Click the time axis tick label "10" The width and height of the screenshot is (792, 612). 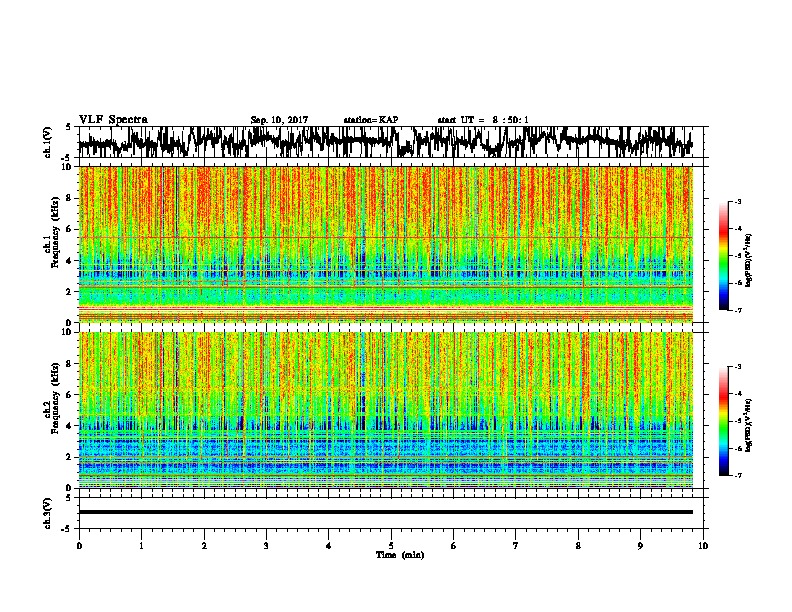coord(703,546)
